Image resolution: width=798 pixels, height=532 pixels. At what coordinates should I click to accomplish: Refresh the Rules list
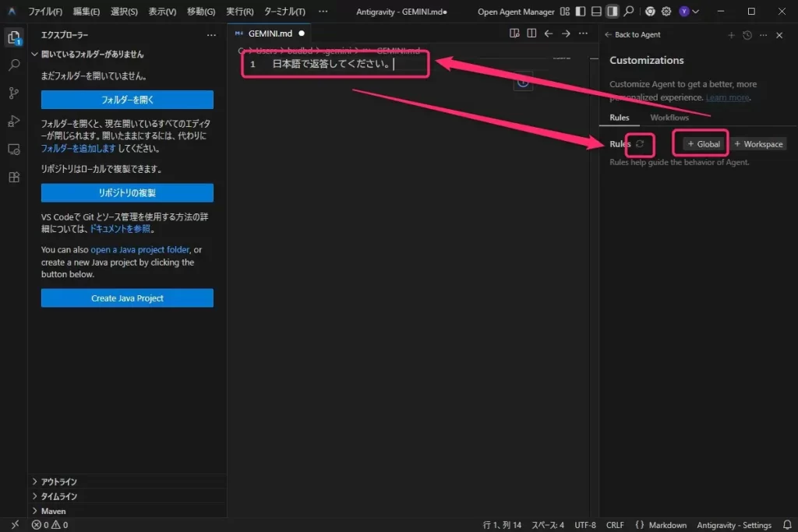640,144
